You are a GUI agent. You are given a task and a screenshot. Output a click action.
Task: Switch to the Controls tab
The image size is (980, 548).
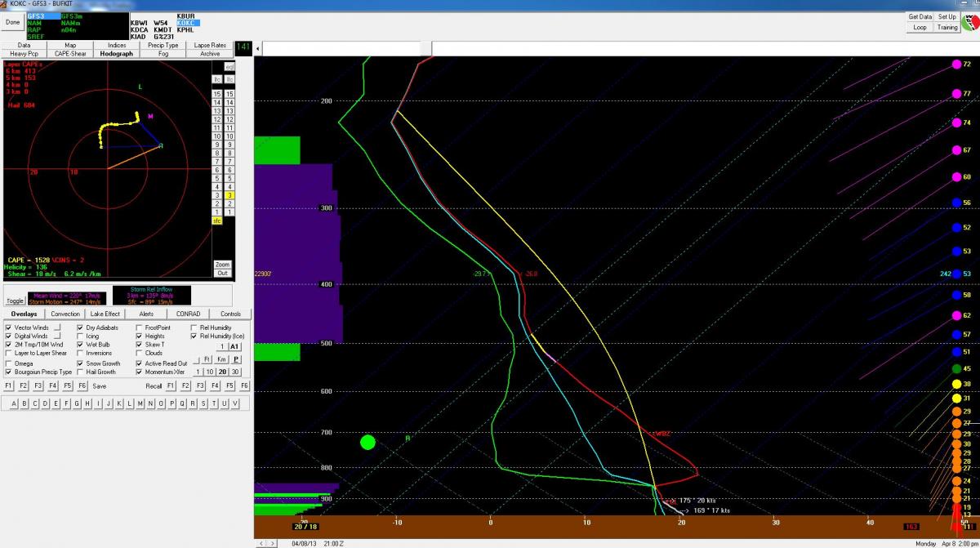point(231,314)
